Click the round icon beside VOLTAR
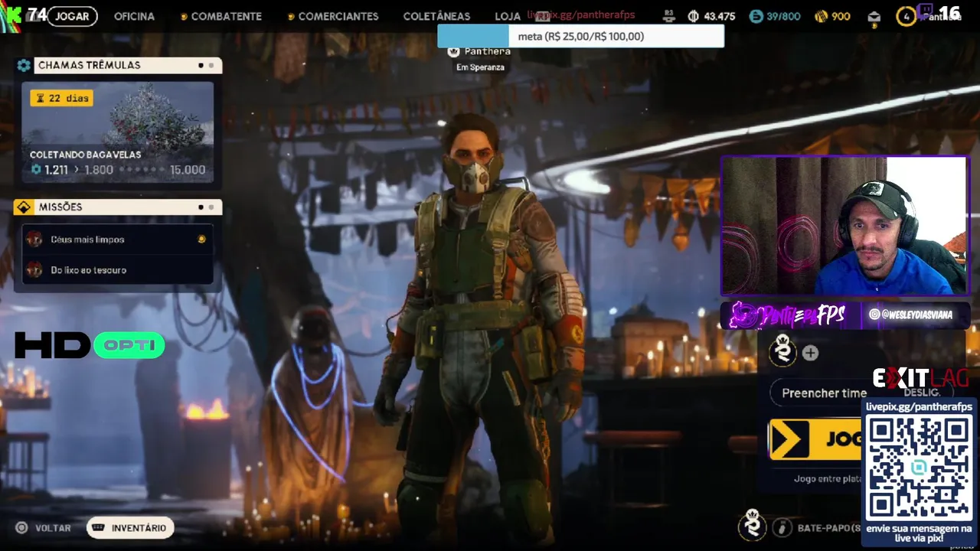980x551 pixels. [21, 528]
